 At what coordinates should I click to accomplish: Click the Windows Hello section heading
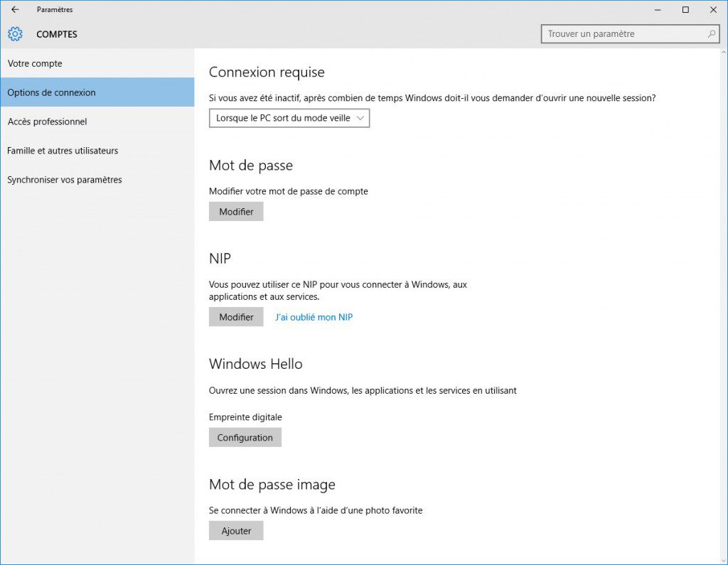point(255,363)
